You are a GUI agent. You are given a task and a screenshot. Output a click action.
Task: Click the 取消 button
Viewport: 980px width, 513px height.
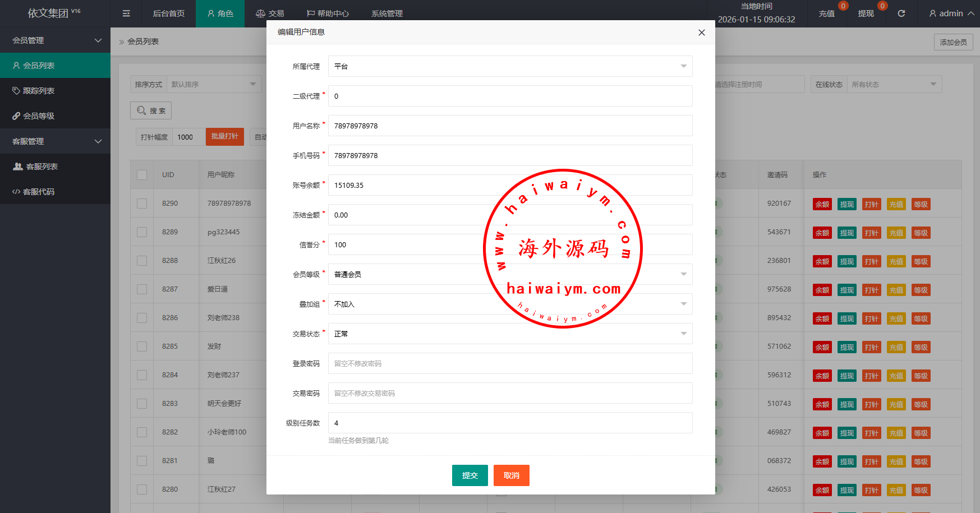pyautogui.click(x=511, y=475)
